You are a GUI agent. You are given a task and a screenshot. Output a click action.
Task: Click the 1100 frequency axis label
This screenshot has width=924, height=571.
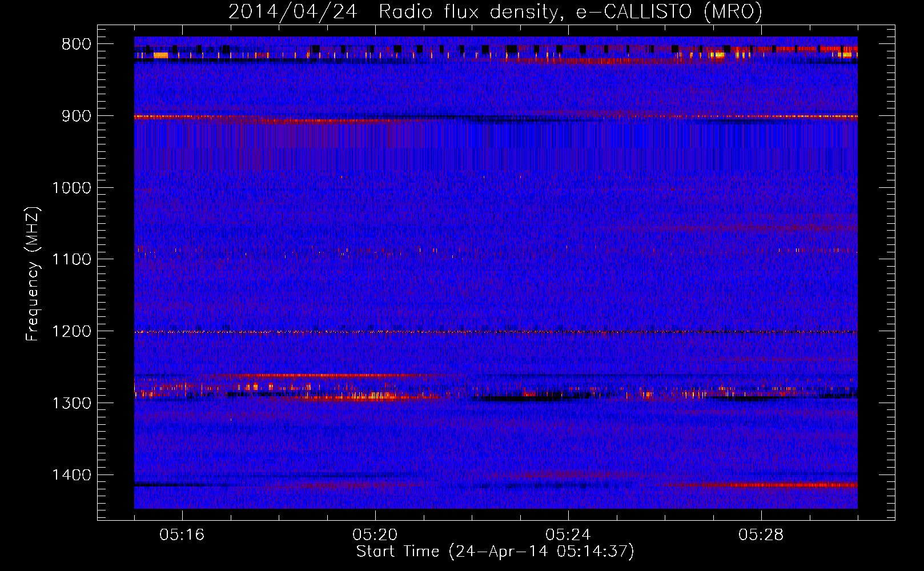(x=71, y=260)
